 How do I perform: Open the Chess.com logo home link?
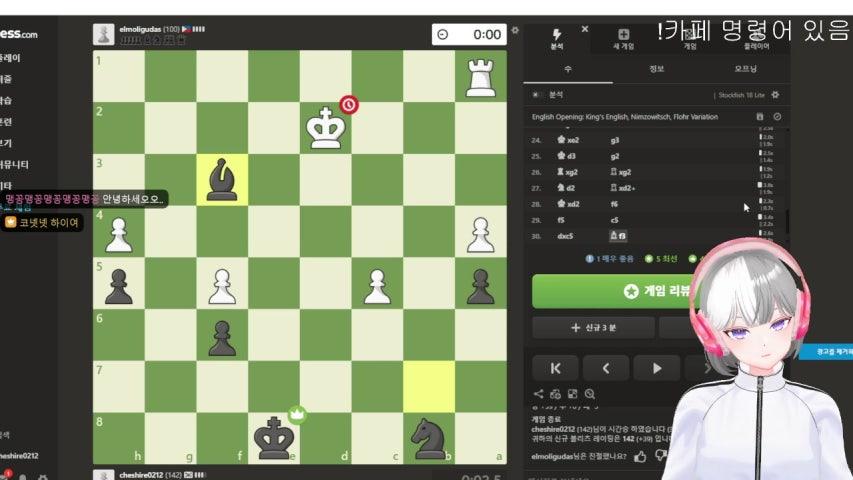tap(18, 34)
